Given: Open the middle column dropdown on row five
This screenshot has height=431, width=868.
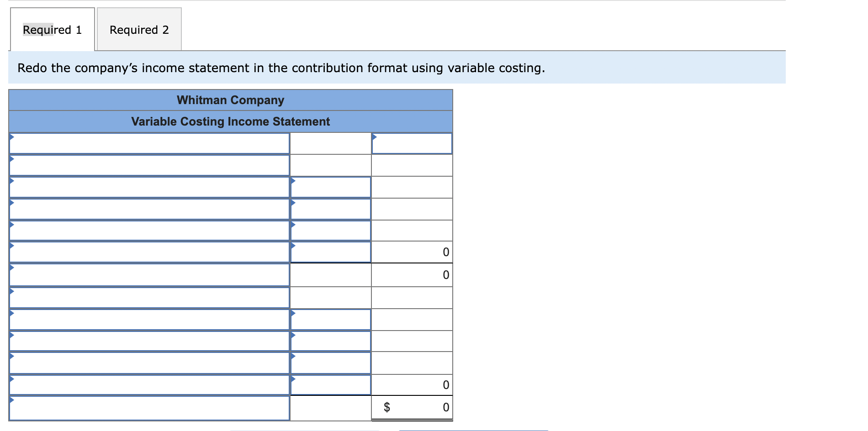Looking at the screenshot, I should [x=331, y=231].
